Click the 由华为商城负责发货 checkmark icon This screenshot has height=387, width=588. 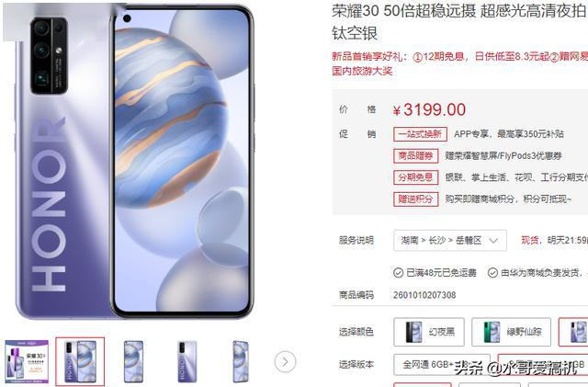(x=492, y=273)
